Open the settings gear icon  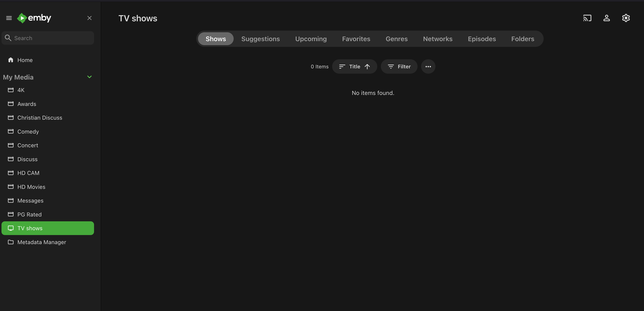tap(626, 18)
